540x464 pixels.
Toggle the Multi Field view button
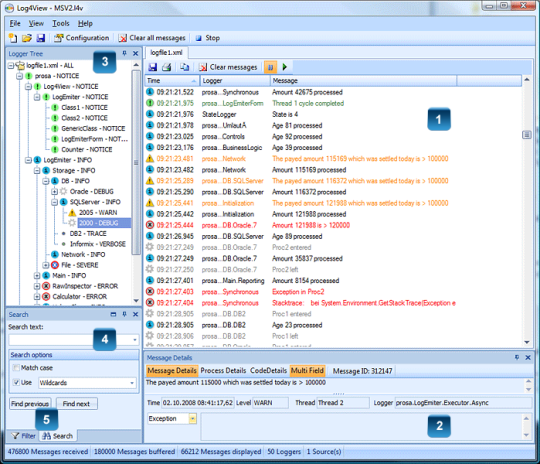307,371
